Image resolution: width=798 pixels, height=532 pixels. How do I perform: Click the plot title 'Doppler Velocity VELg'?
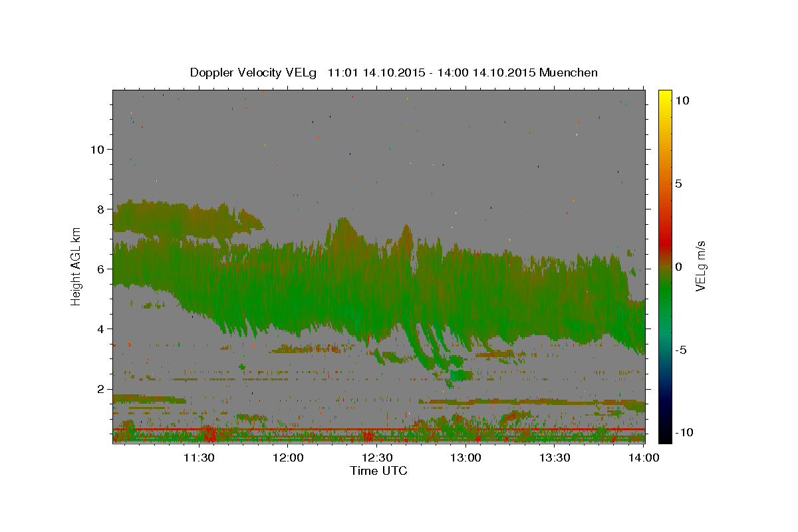coord(253,72)
